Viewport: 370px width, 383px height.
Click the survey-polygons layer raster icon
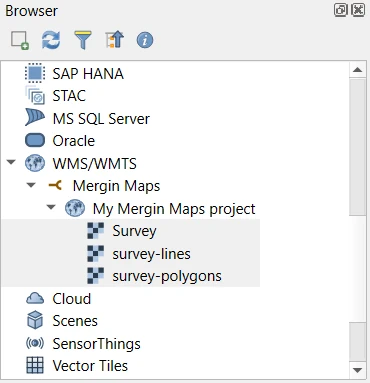point(95,276)
